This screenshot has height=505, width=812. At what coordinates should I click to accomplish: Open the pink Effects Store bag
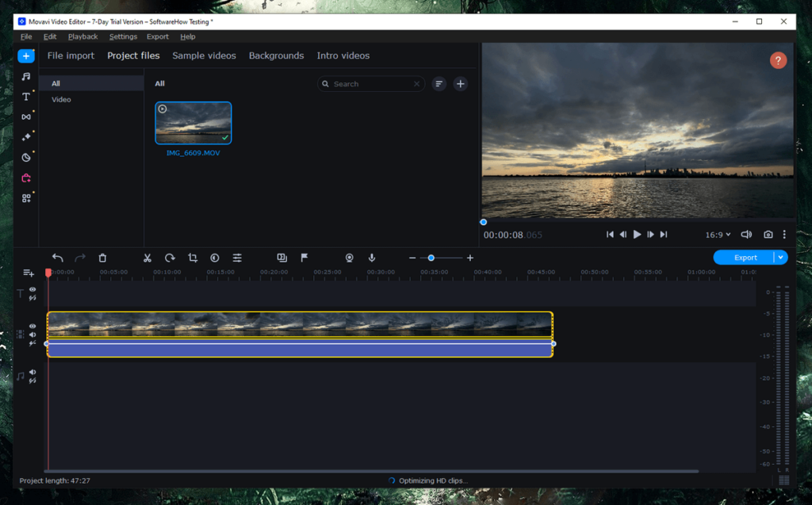26,178
